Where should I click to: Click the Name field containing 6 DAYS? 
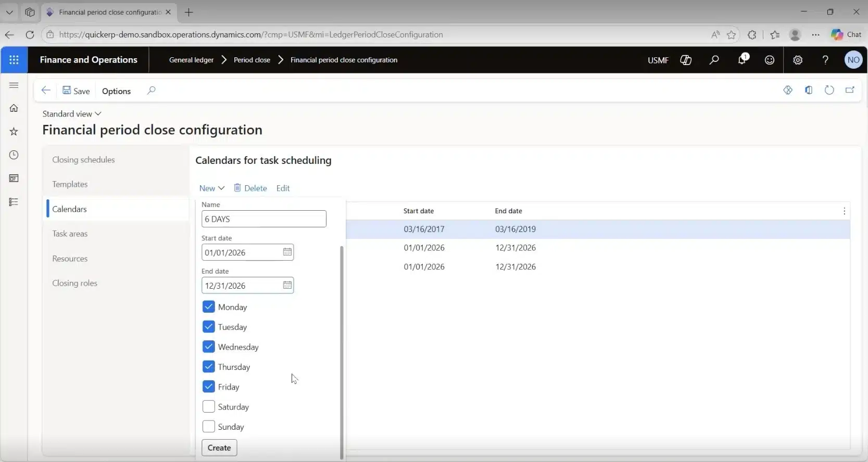(x=264, y=219)
